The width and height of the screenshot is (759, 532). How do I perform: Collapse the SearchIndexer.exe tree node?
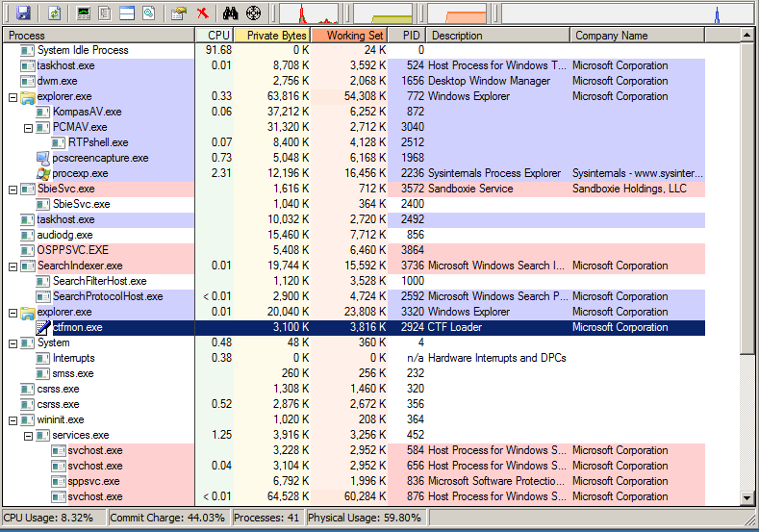13,266
